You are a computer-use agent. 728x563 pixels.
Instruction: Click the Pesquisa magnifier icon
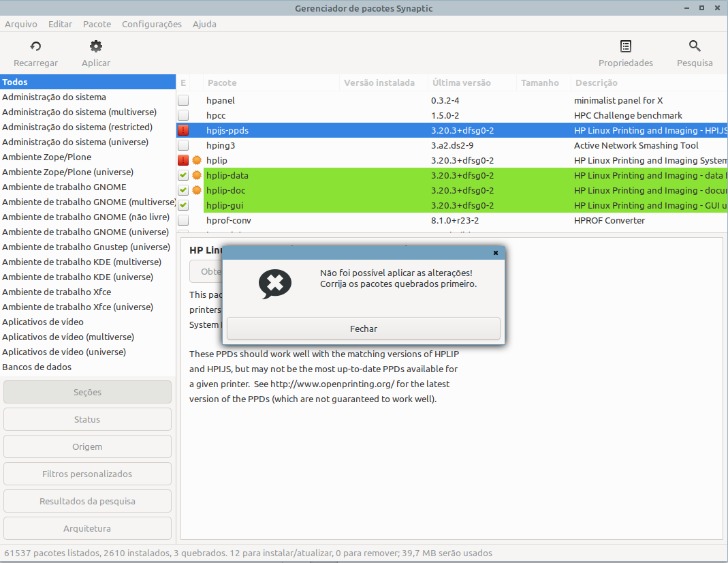[x=695, y=46]
